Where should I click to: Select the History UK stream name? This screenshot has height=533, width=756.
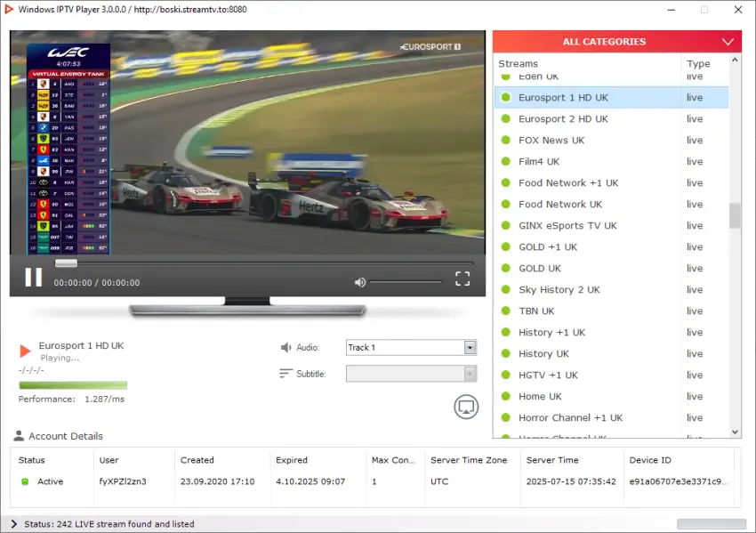click(543, 353)
